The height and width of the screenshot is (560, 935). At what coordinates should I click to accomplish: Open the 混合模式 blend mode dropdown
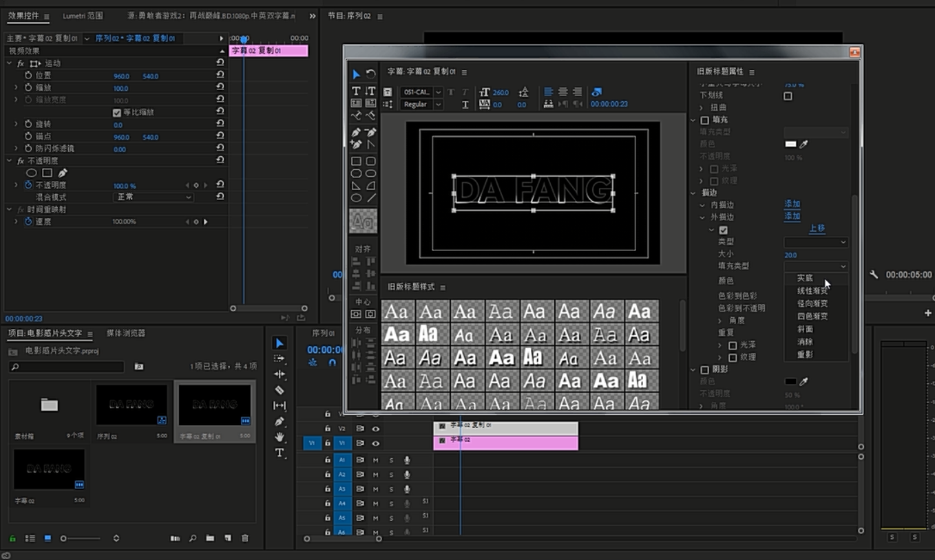pos(154,197)
